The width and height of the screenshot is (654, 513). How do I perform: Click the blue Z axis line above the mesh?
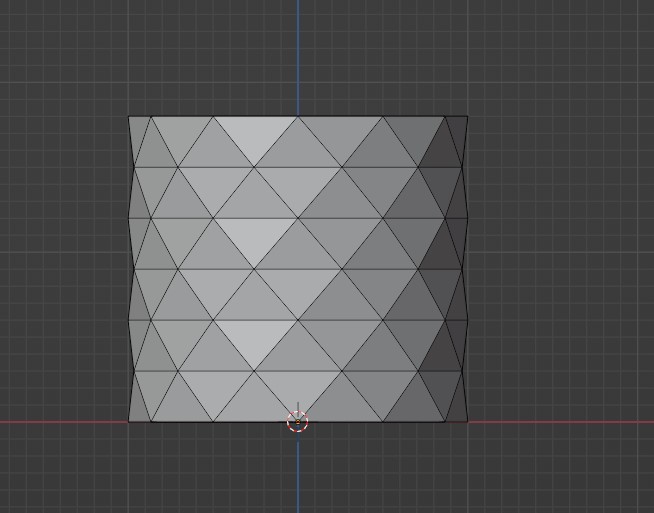tap(297, 55)
